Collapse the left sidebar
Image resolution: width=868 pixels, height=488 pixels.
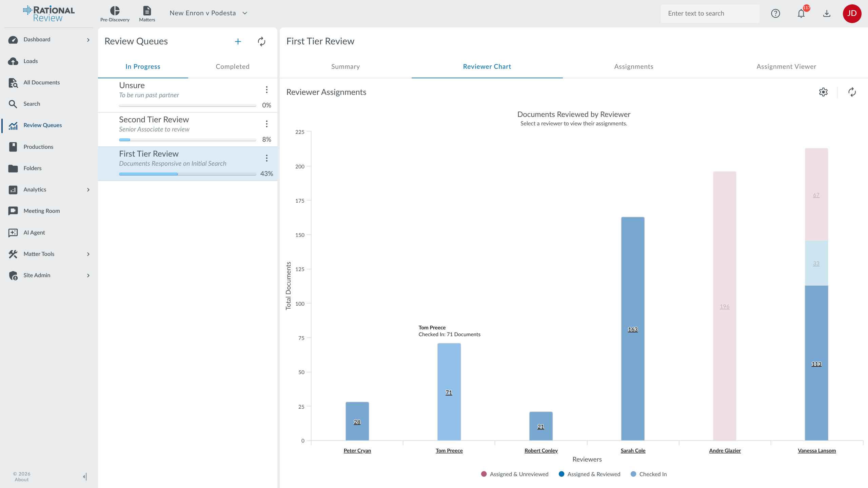click(x=85, y=476)
